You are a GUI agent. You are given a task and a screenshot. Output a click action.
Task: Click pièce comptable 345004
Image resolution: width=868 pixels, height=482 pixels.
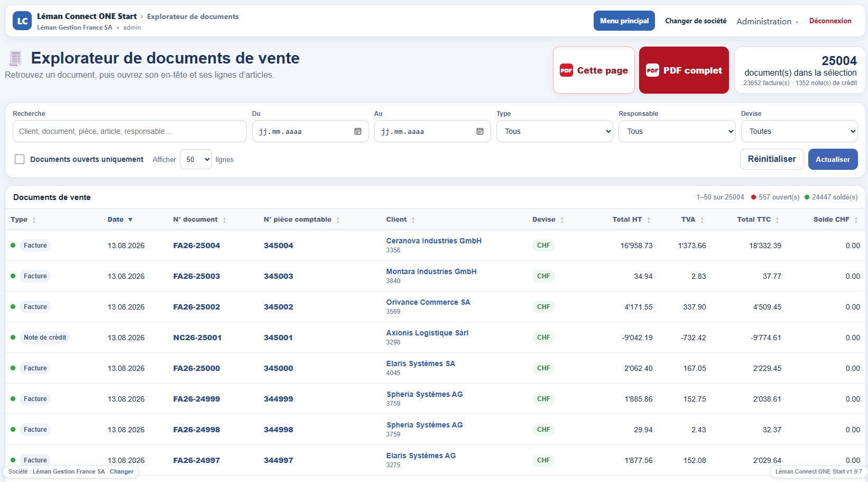[x=279, y=245]
